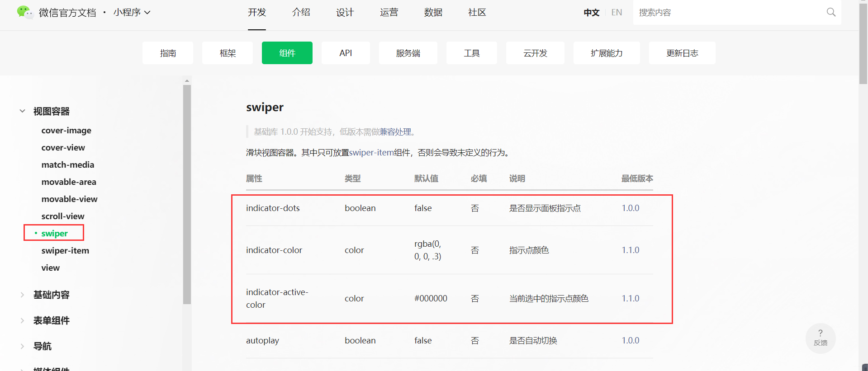This screenshot has width=868, height=371.
Task: Open the 反馈 feedback help button
Action: 821,338
